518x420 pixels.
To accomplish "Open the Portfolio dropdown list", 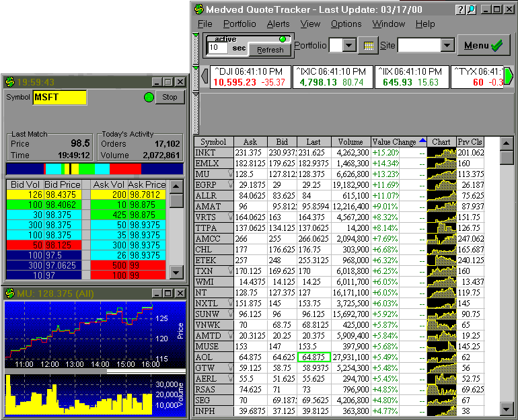I will pos(350,46).
